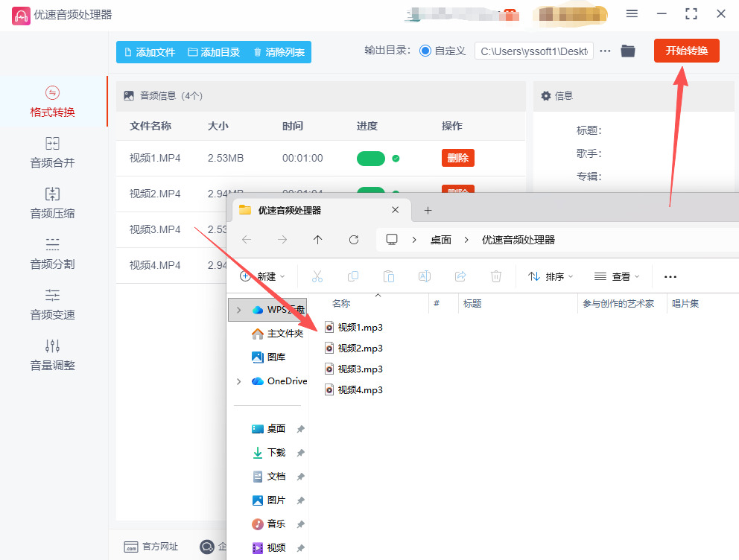The width and height of the screenshot is (739, 560).
Task: Select the file 视频2.mp3
Action: pyautogui.click(x=354, y=348)
